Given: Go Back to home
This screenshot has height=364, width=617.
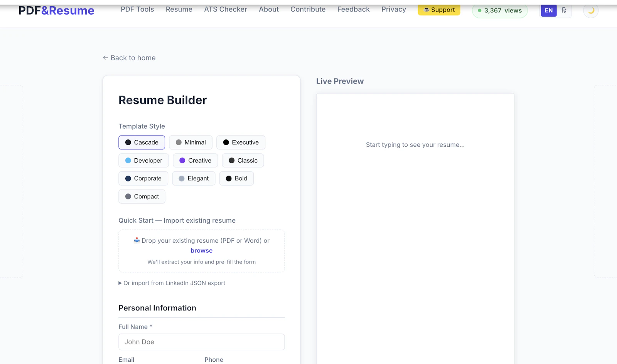Looking at the screenshot, I should coord(129,58).
